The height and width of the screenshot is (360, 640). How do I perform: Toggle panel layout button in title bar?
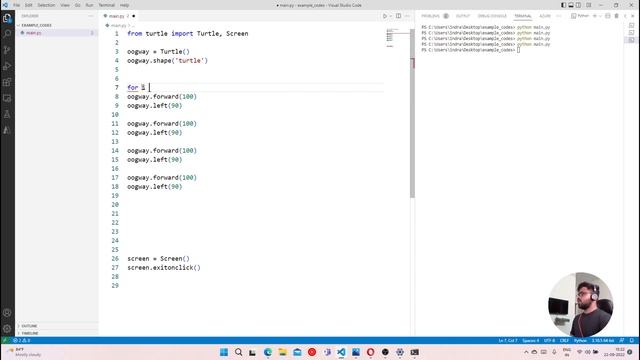[x=571, y=5]
